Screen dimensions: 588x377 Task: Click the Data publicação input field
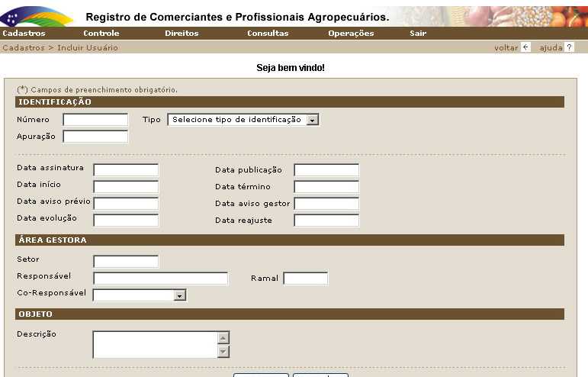click(326, 169)
